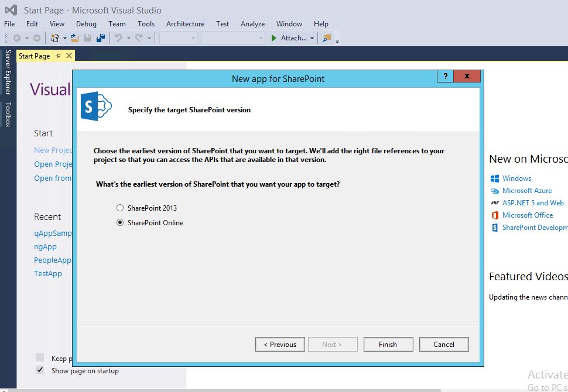Open the View menu
The height and width of the screenshot is (392, 568).
tap(57, 24)
